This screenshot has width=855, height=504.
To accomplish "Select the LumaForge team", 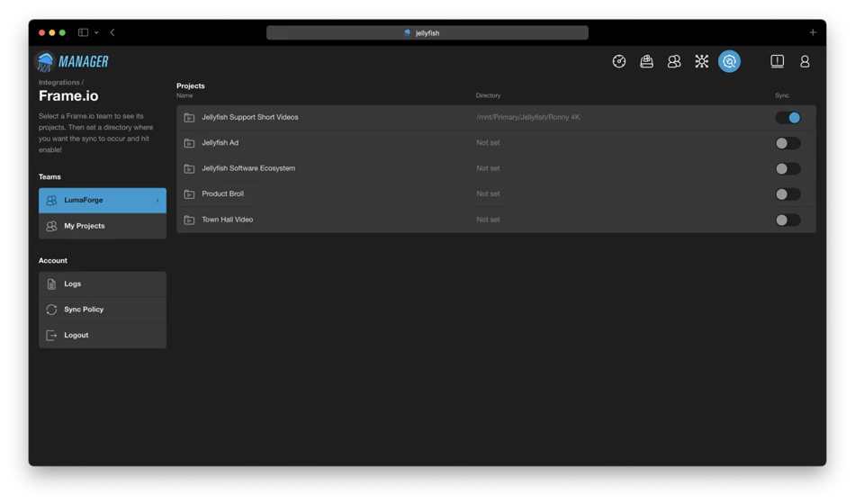I will tap(103, 200).
